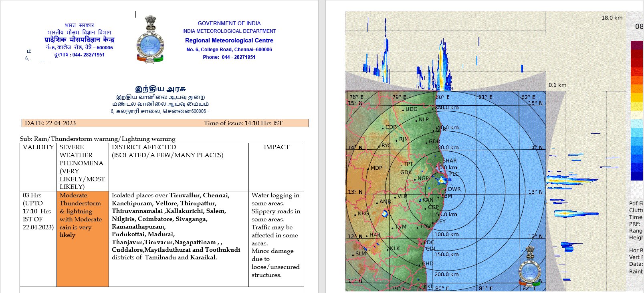Click the 'MDP' station label on radar map
The width and height of the screenshot is (644, 293).
(x=376, y=168)
